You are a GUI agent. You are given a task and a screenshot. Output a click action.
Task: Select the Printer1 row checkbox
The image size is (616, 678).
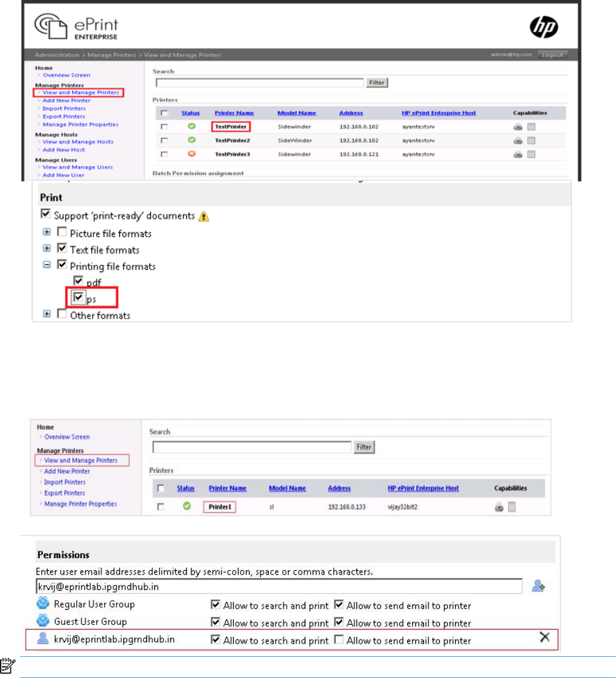(x=160, y=507)
